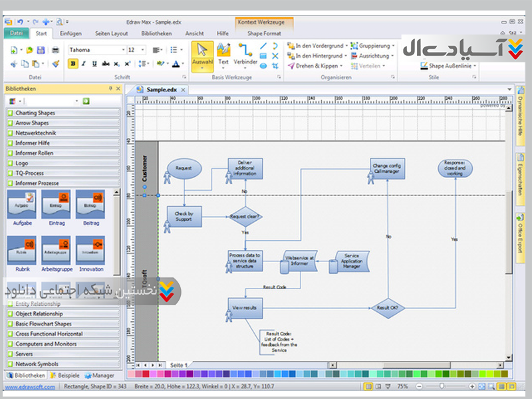Click the zoom slider in status bar
This screenshot has height=399, width=532.
pos(442,386)
